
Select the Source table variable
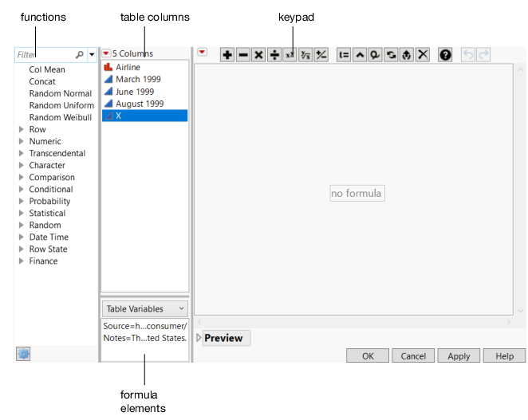click(x=145, y=326)
